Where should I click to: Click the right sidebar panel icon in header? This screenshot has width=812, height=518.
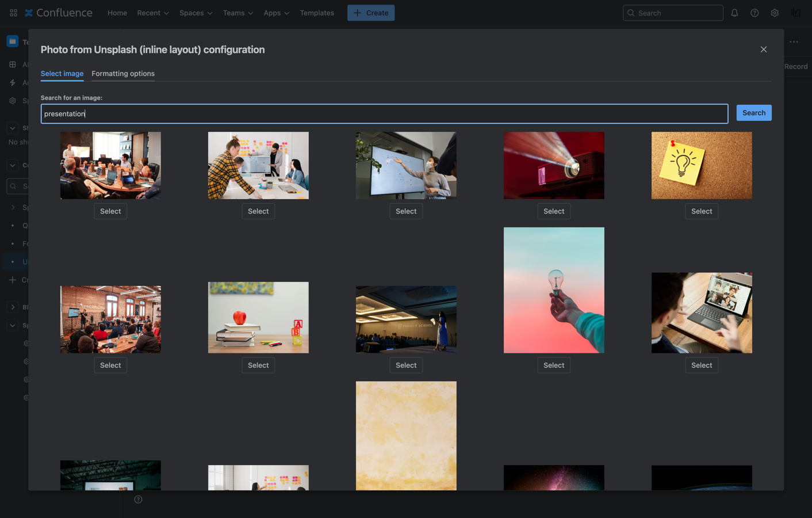(x=796, y=13)
